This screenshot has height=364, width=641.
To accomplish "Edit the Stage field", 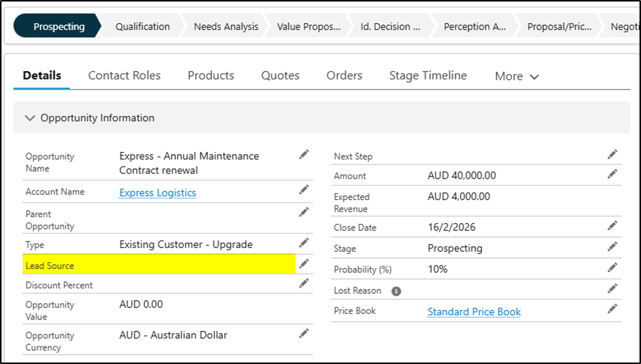I will (x=612, y=246).
